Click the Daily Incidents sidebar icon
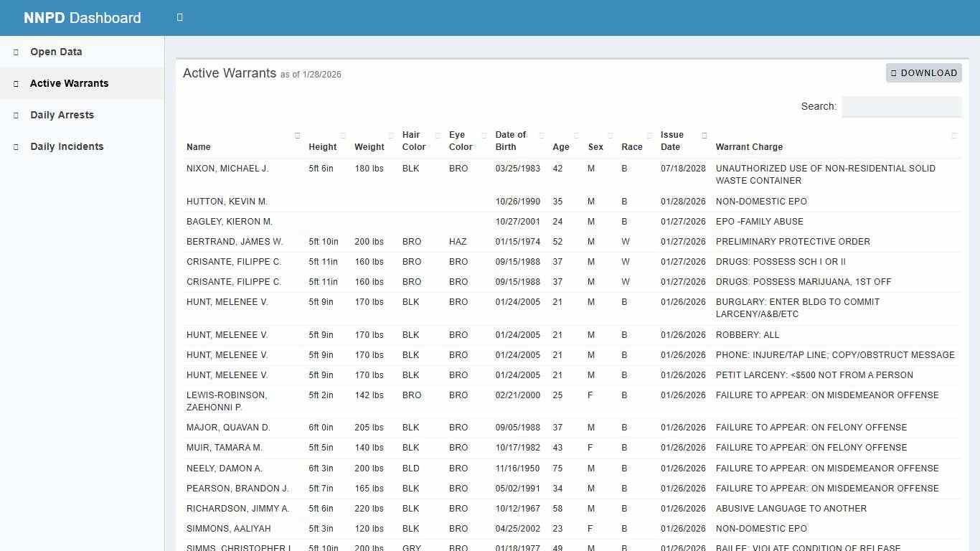This screenshot has height=551, width=980. pos(16,146)
